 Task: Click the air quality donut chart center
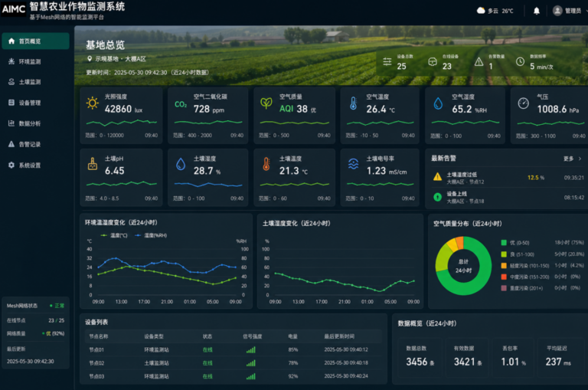[x=463, y=266]
